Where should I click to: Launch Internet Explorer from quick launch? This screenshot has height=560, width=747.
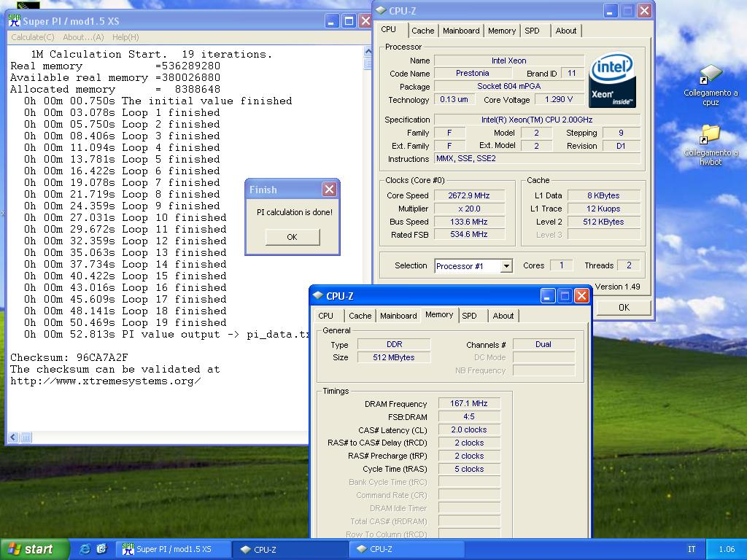coord(85,549)
